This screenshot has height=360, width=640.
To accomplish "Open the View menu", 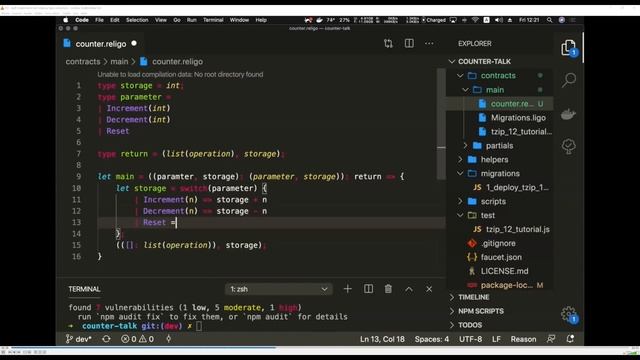I will coord(160,20).
